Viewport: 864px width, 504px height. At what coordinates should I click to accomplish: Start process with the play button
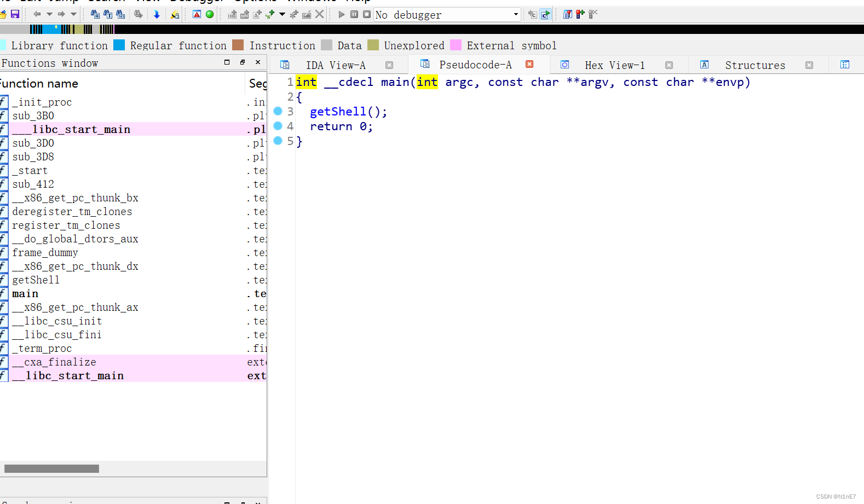tap(342, 14)
